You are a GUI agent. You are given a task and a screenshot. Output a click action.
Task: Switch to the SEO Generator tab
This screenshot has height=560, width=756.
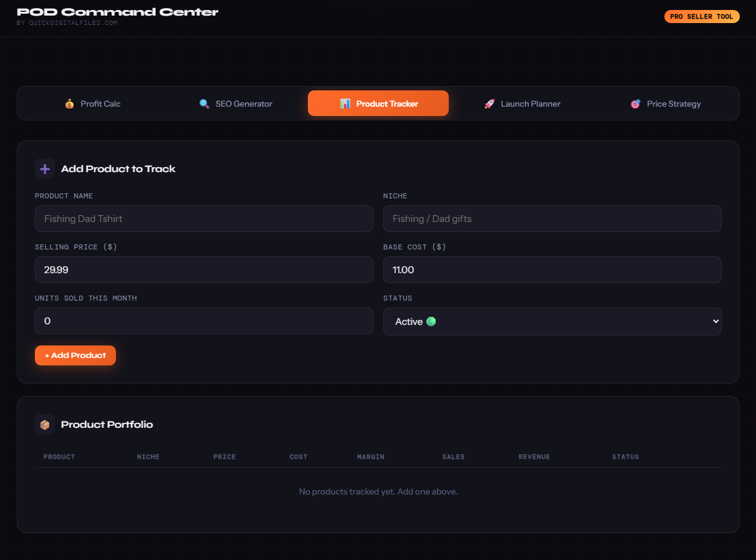(x=236, y=104)
